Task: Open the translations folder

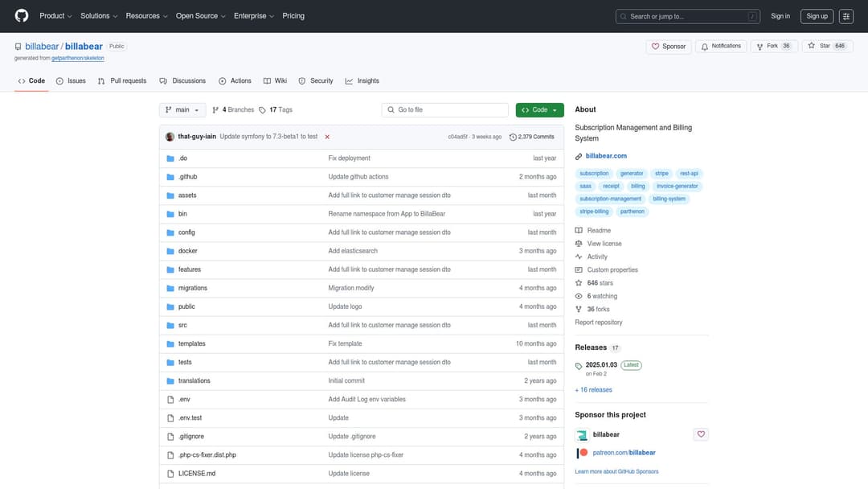Action: tap(194, 381)
